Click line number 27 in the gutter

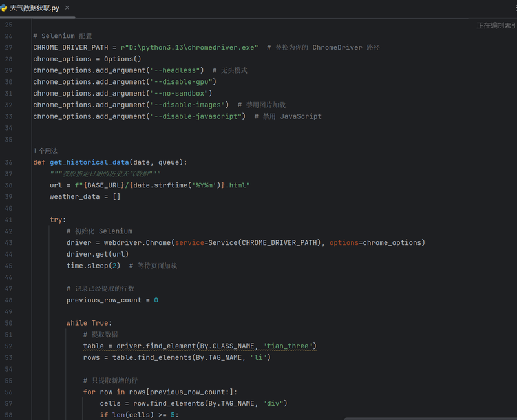click(8, 47)
